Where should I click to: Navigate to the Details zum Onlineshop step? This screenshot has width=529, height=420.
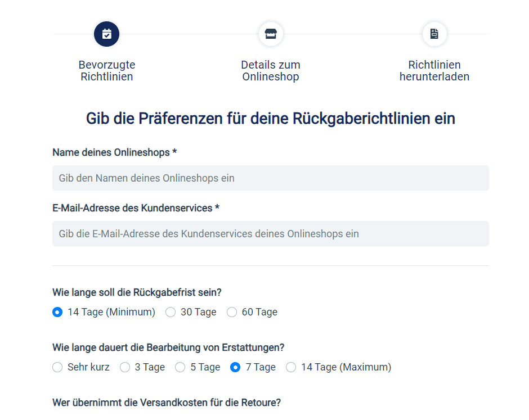click(271, 70)
